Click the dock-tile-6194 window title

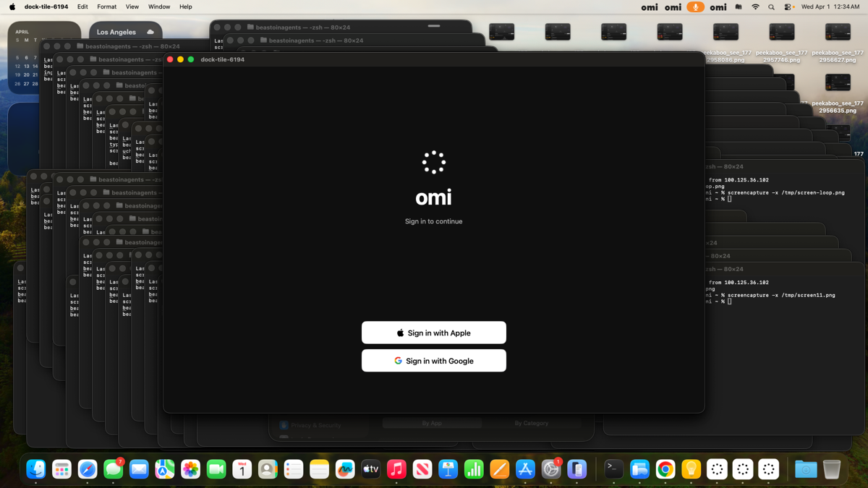[x=222, y=59]
